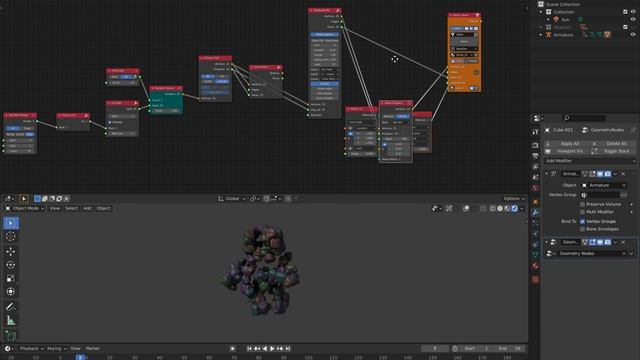
Task: Hide the Sun object in the outliner
Action: [x=633, y=20]
